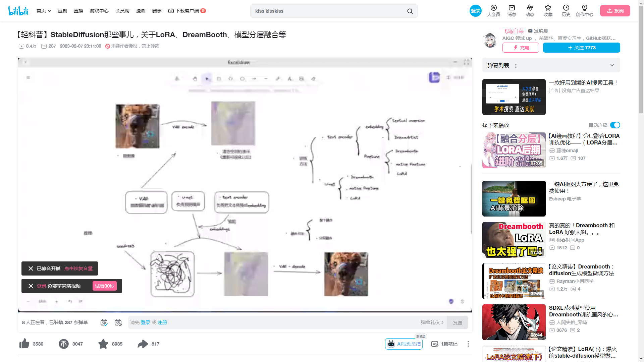
Task: Open 极客时间App uploader link
Action: click(x=570, y=240)
